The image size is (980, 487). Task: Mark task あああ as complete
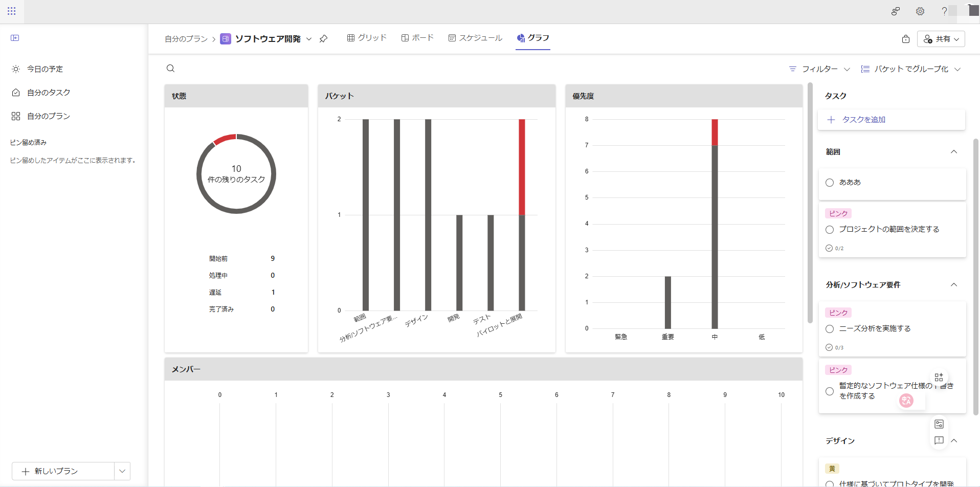click(x=830, y=183)
